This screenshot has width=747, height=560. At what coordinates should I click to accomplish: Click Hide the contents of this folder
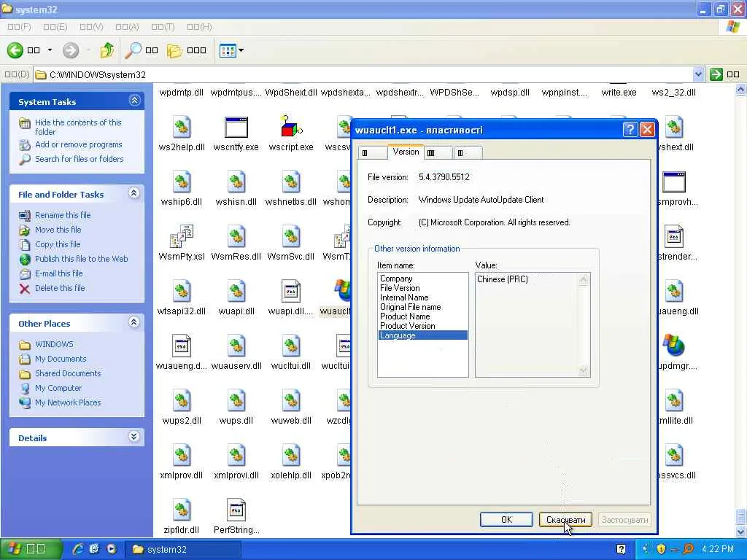tap(78, 127)
